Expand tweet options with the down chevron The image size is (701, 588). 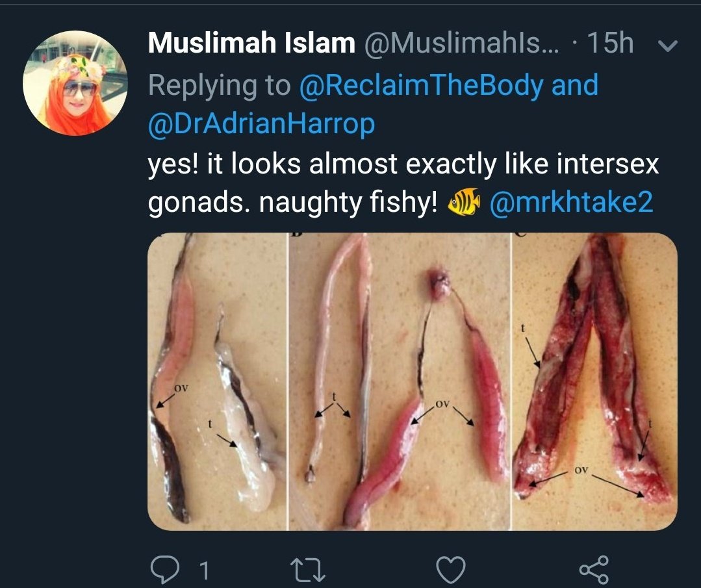tap(668, 45)
